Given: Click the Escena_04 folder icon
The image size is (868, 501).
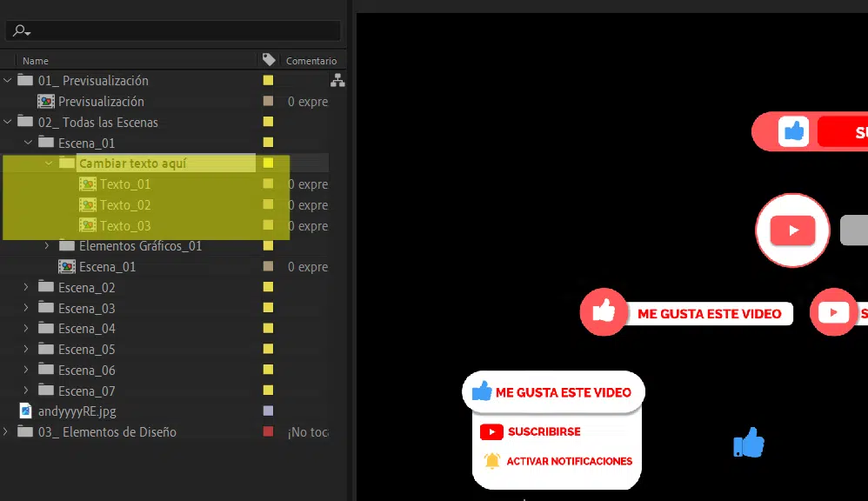Looking at the screenshot, I should (46, 328).
